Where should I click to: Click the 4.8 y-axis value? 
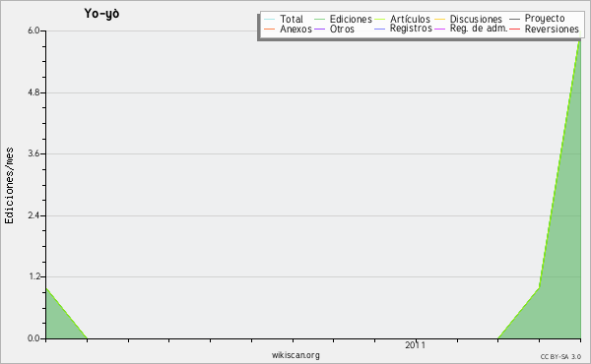33,92
